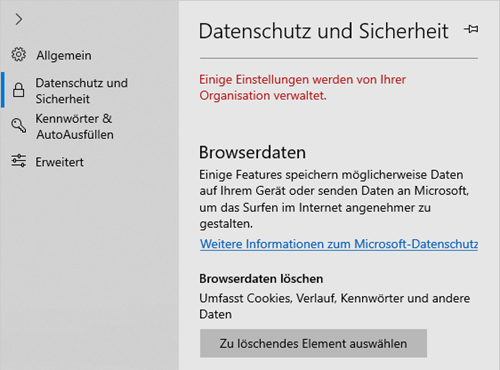Click the gear icon beside Allgemein
This screenshot has width=500, height=370.
19,55
